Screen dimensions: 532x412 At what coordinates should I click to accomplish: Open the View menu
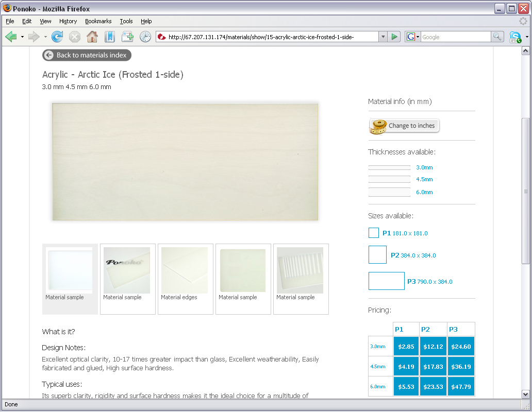45,21
